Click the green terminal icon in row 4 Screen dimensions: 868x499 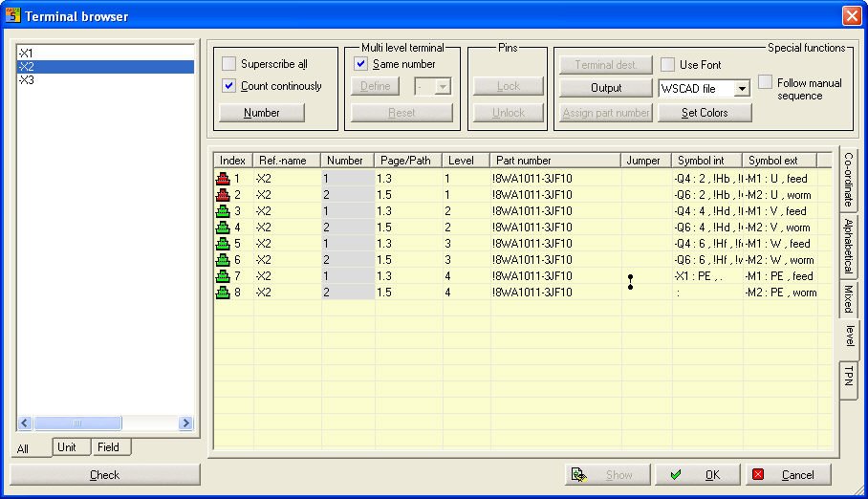(223, 228)
